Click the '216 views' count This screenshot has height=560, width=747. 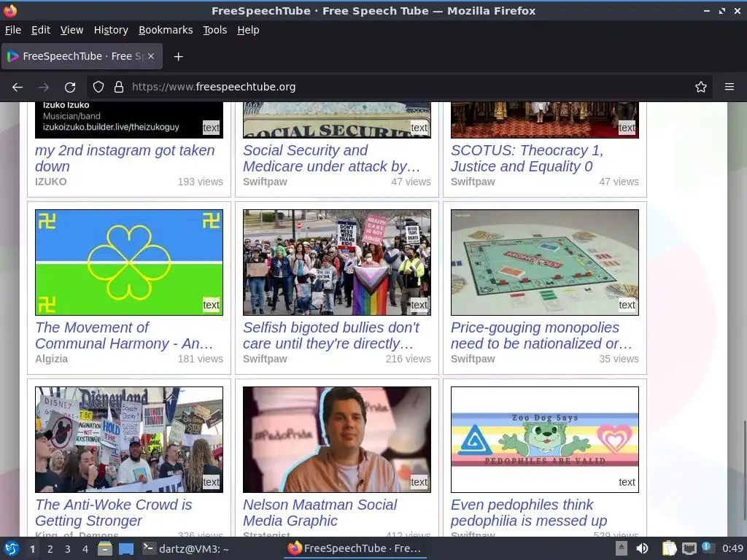tap(409, 359)
